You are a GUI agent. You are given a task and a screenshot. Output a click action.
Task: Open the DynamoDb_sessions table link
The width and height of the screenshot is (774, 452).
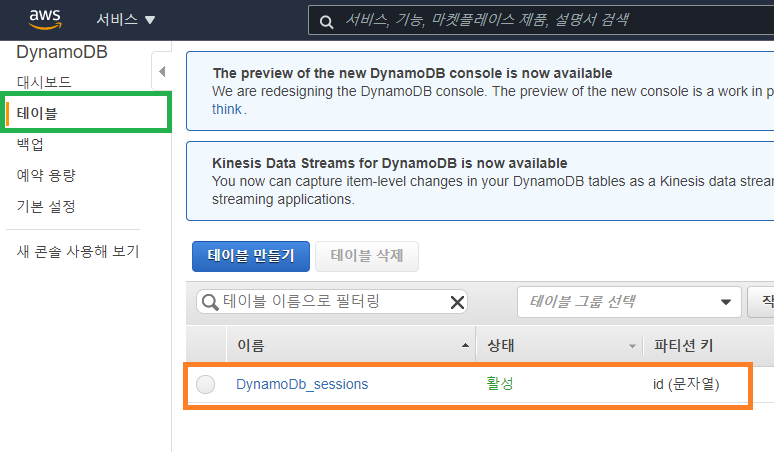pyautogui.click(x=302, y=384)
